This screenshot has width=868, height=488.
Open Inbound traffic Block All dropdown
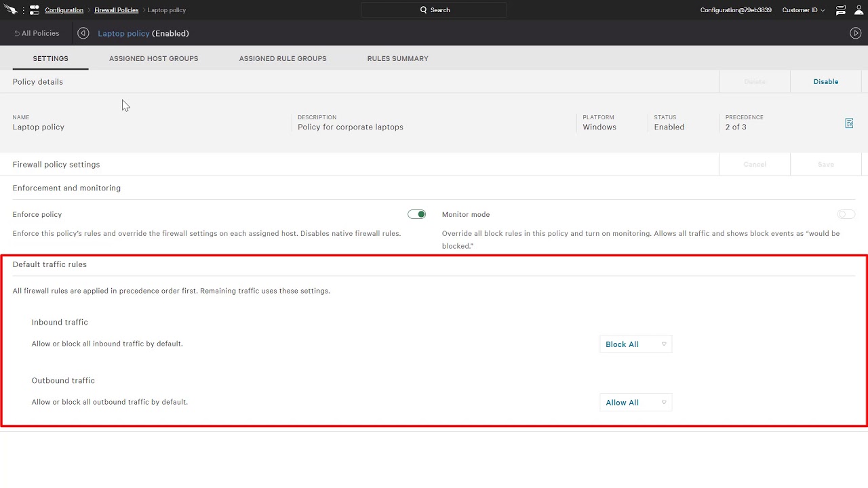click(636, 344)
